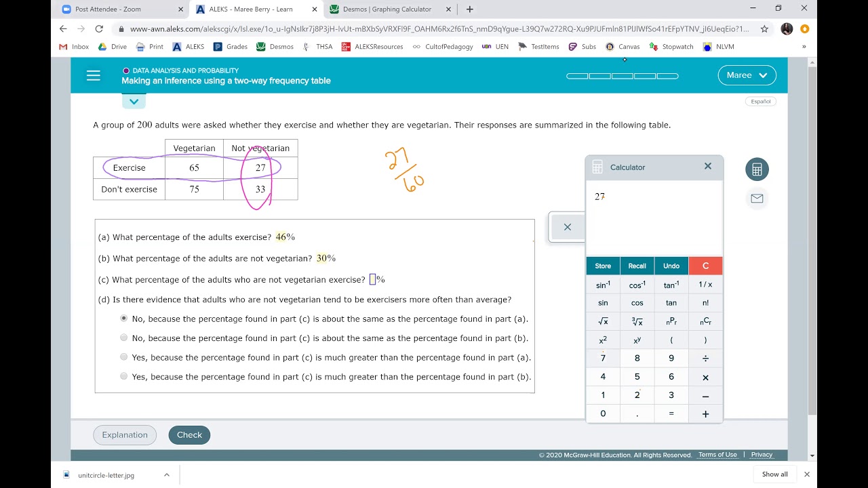The image size is (868, 488).
Task: Open the Desmos bookmark
Action: pos(275,47)
